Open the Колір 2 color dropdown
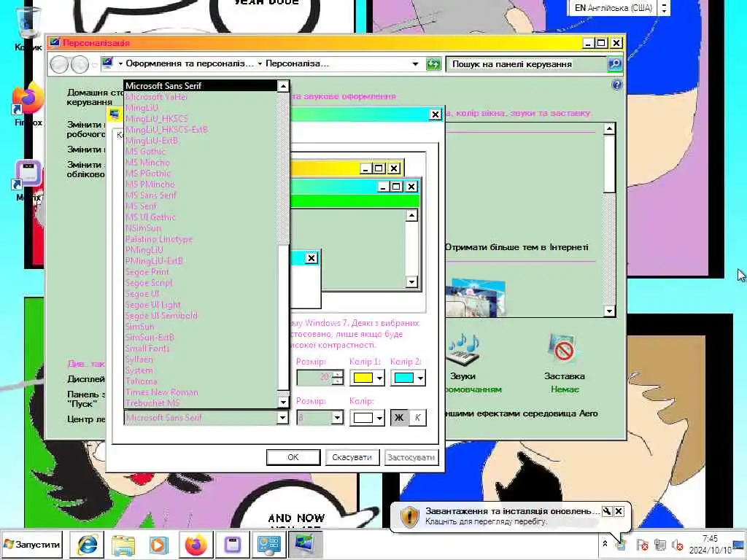The height and width of the screenshot is (560, 747). click(408, 378)
